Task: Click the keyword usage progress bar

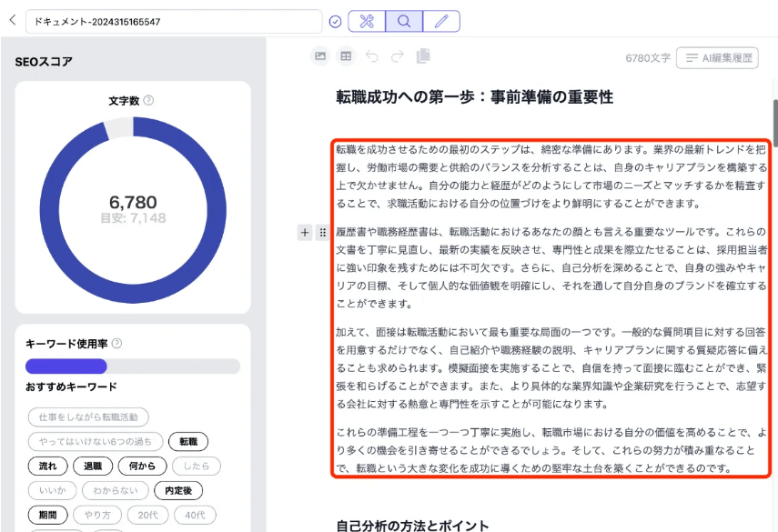Action: pos(133,366)
